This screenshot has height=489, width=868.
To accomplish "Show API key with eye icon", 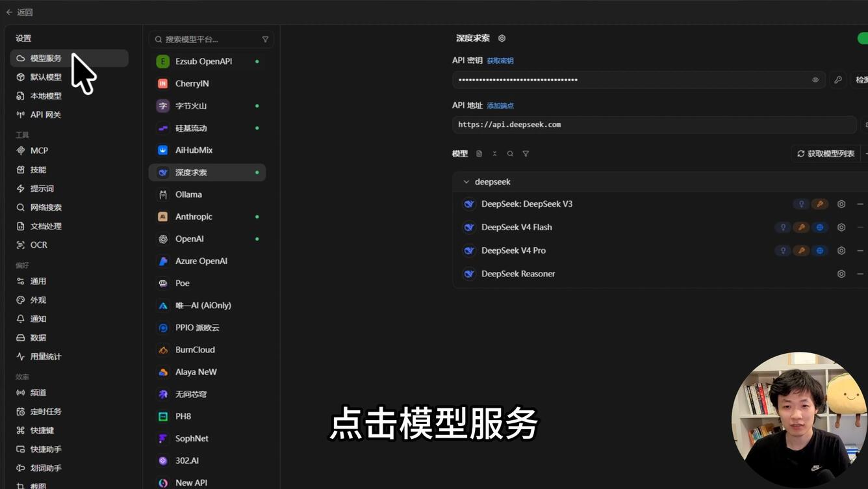I will pyautogui.click(x=815, y=80).
